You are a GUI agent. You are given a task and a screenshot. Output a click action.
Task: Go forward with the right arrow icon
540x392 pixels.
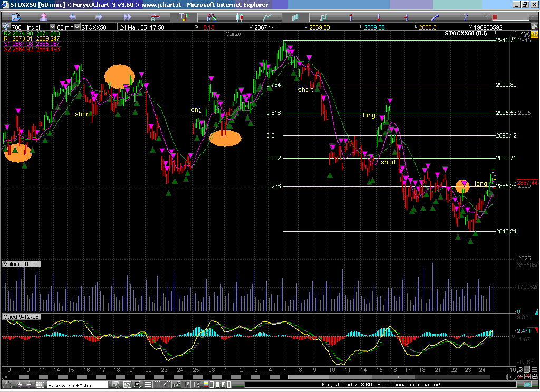point(98,17)
